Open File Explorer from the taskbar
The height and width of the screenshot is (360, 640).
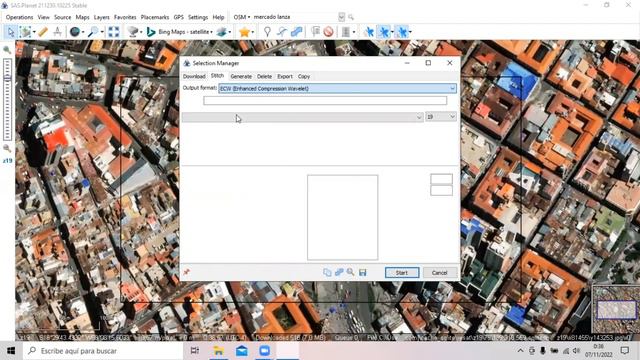(218, 351)
